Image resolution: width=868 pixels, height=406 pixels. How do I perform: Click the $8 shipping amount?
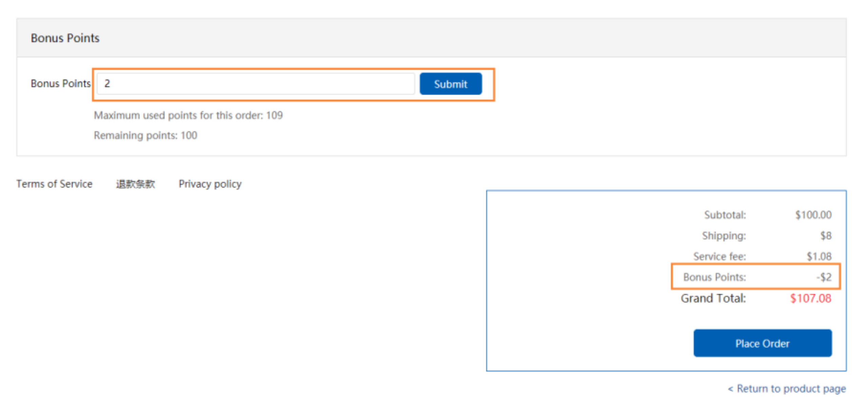pyautogui.click(x=826, y=236)
